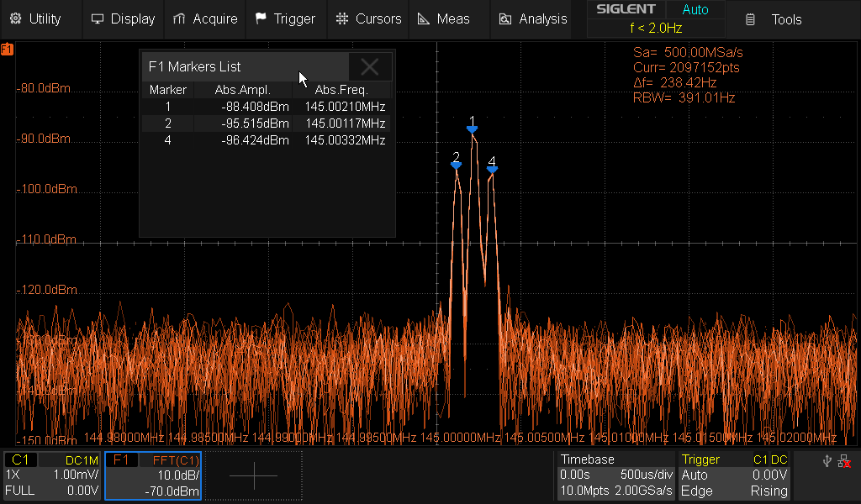Click the F1 trace indicator tag
Image resolution: width=861 pixels, height=504 pixels.
(7, 50)
